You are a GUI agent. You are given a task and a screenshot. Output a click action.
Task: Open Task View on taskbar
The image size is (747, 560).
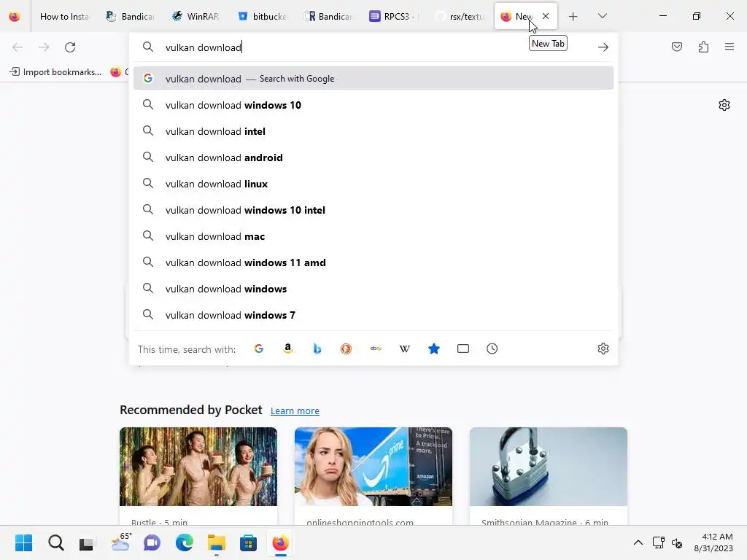87,542
